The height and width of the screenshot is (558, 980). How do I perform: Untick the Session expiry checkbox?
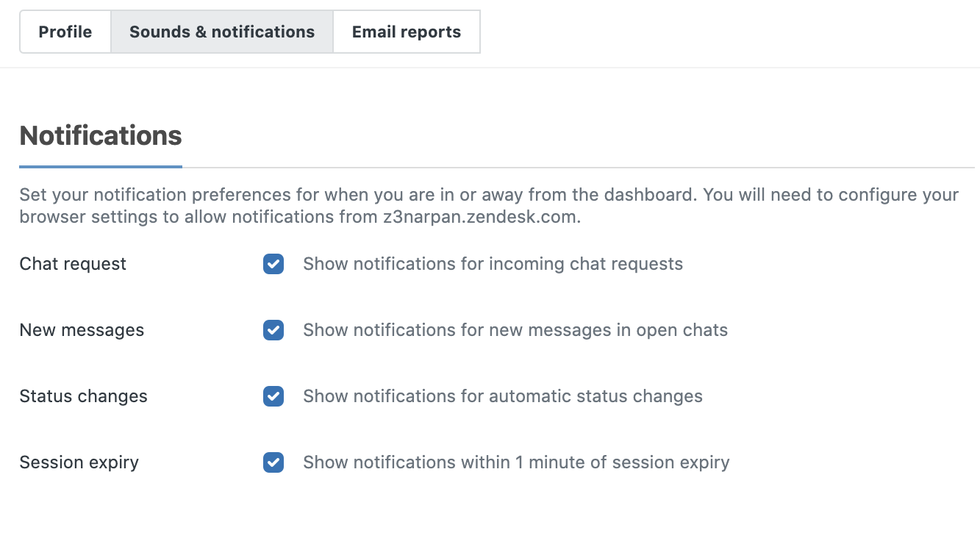tap(273, 462)
